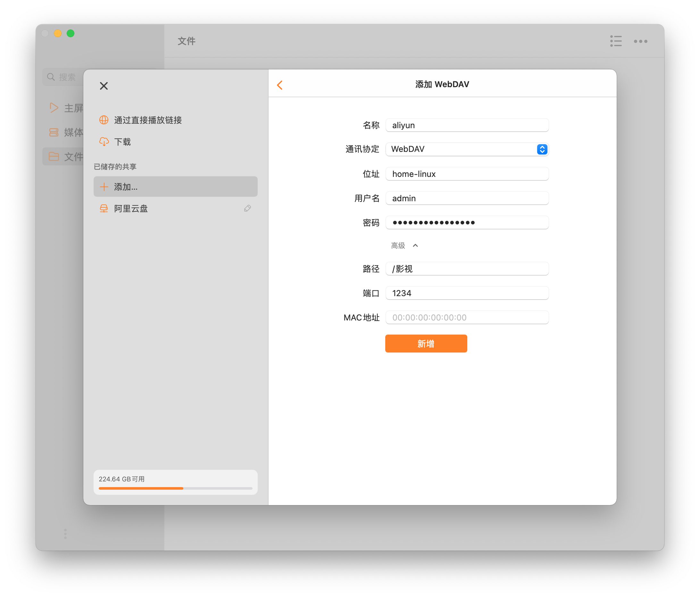Click the MAC 地址 input field
The width and height of the screenshot is (700, 598).
467,317
